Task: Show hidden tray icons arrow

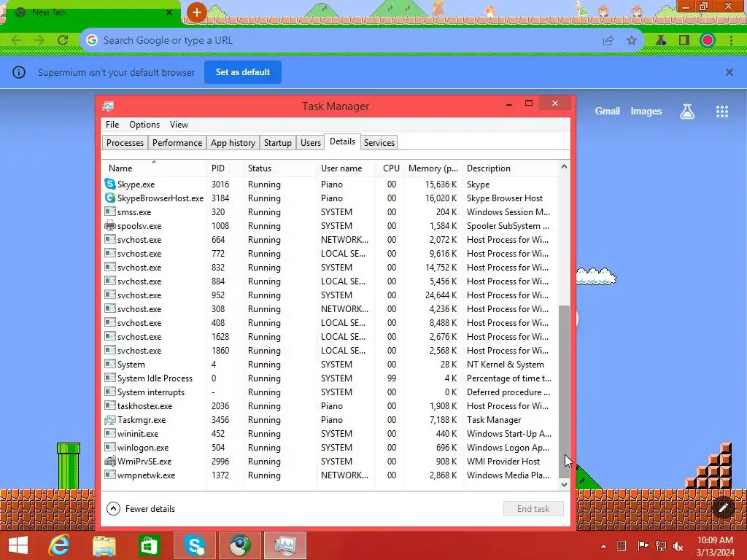Action: (x=603, y=546)
